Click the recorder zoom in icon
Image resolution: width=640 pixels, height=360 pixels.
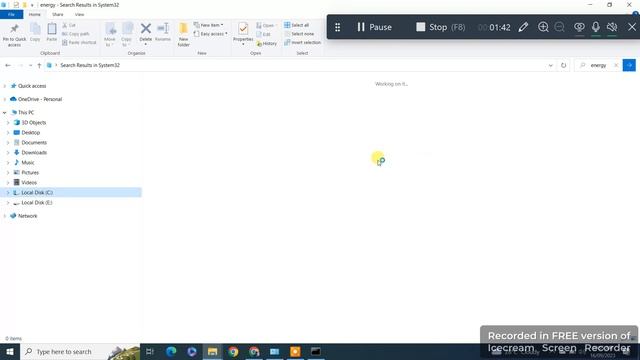click(543, 27)
